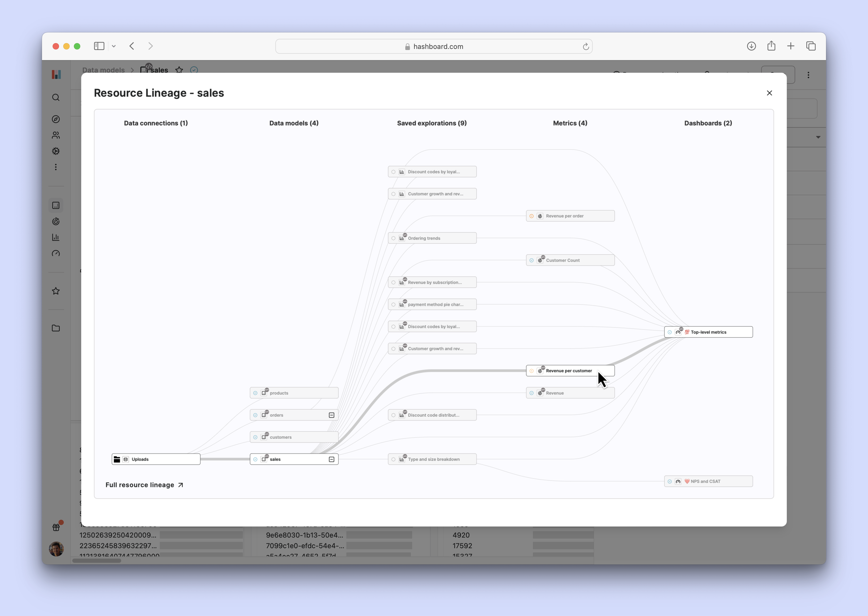The image size is (868, 616).
Task: Open payment method pie chart node
Action: point(432,305)
